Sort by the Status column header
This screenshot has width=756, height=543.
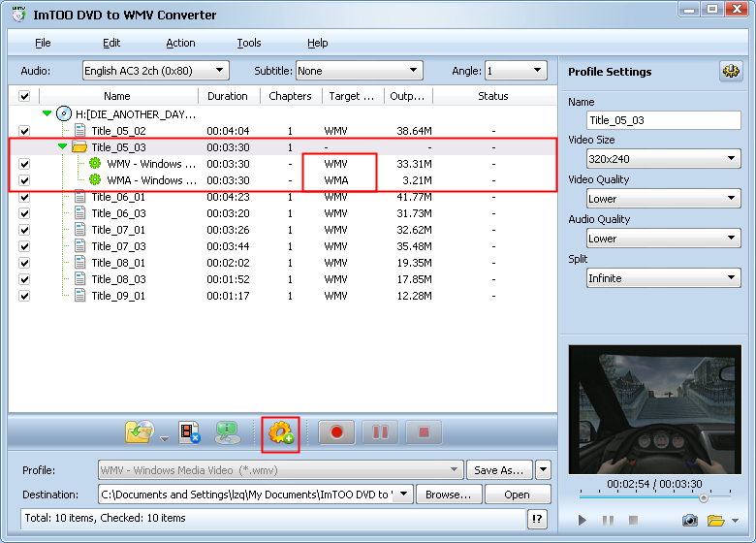click(x=493, y=96)
